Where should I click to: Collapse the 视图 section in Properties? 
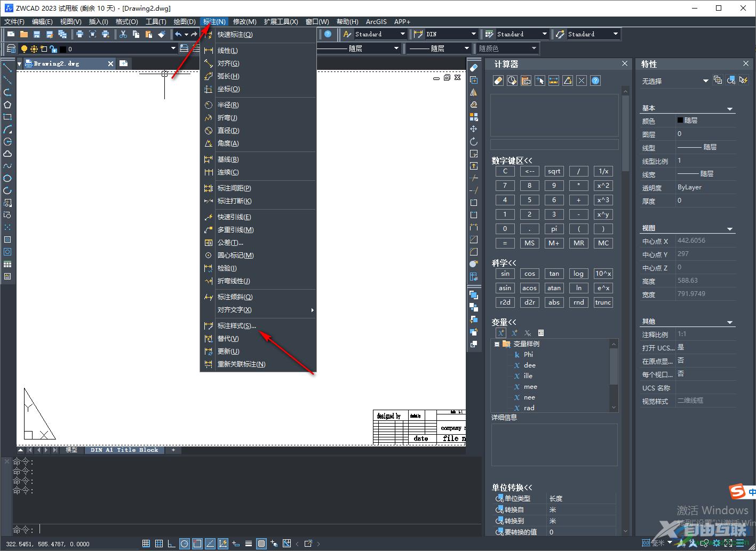[730, 229]
